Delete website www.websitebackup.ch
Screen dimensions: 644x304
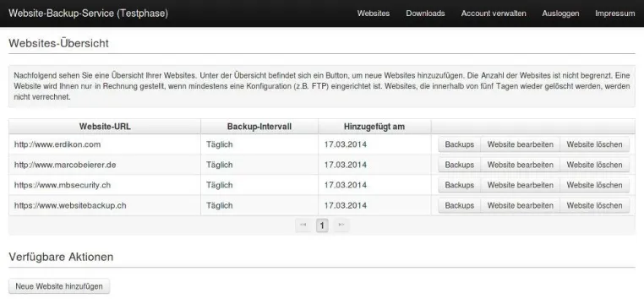click(594, 205)
